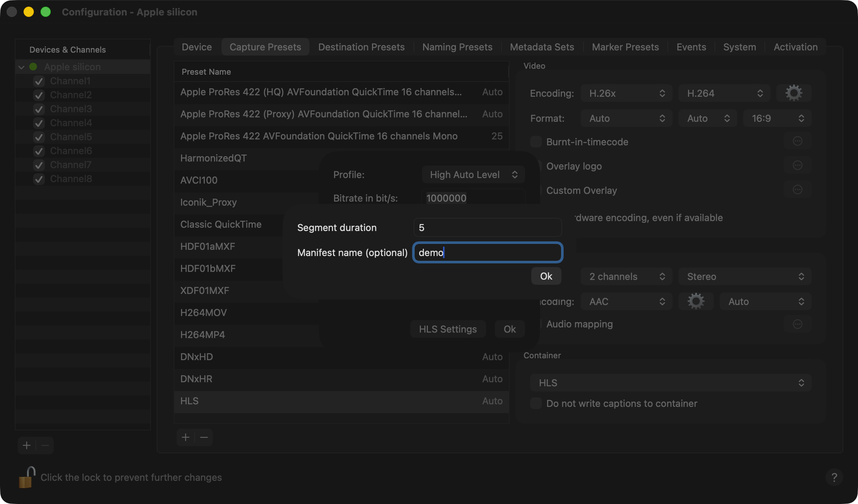Open the HLS container dropdown

pos(671,383)
